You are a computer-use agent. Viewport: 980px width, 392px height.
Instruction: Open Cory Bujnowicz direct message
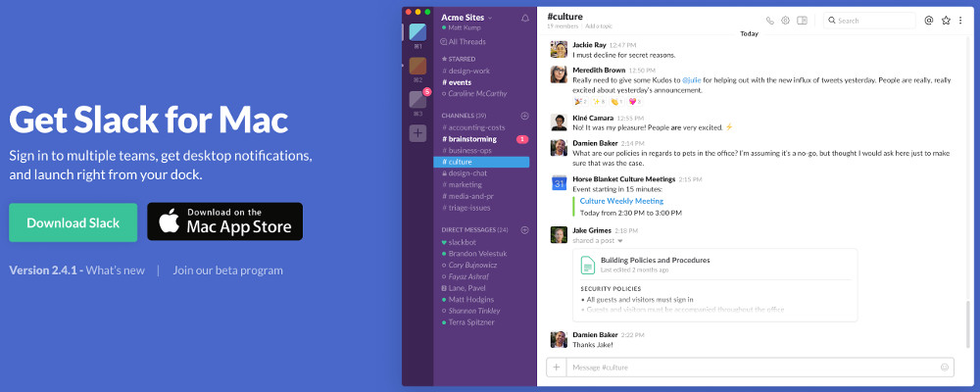point(471,265)
